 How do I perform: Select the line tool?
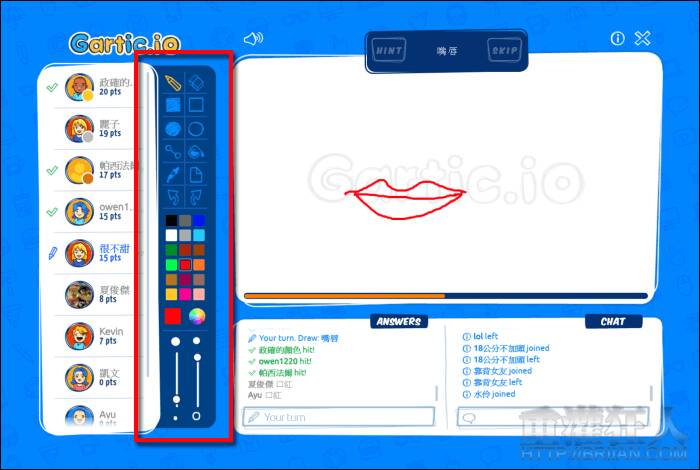coord(173,152)
